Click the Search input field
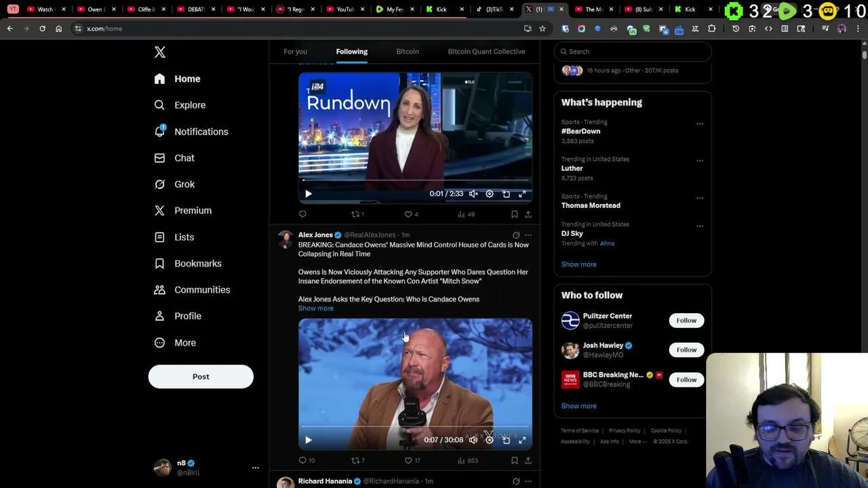This screenshot has width=868, height=488. (633, 52)
